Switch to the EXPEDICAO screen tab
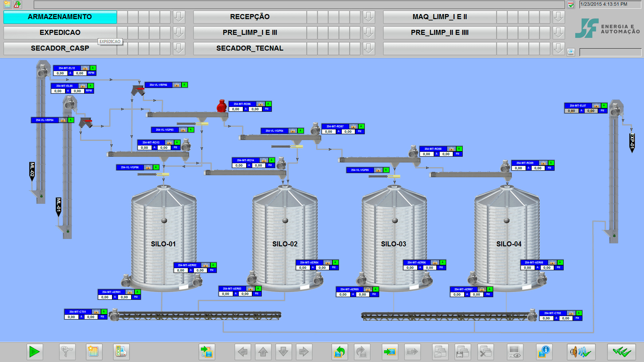The image size is (644, 362). click(60, 33)
